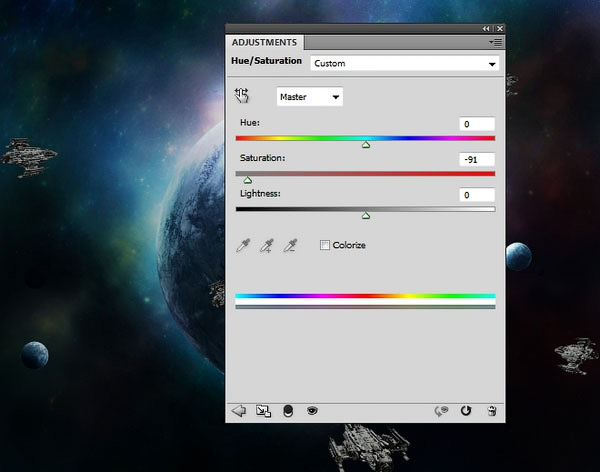
Task: Click the first eyedropper tool
Action: pyautogui.click(x=242, y=245)
